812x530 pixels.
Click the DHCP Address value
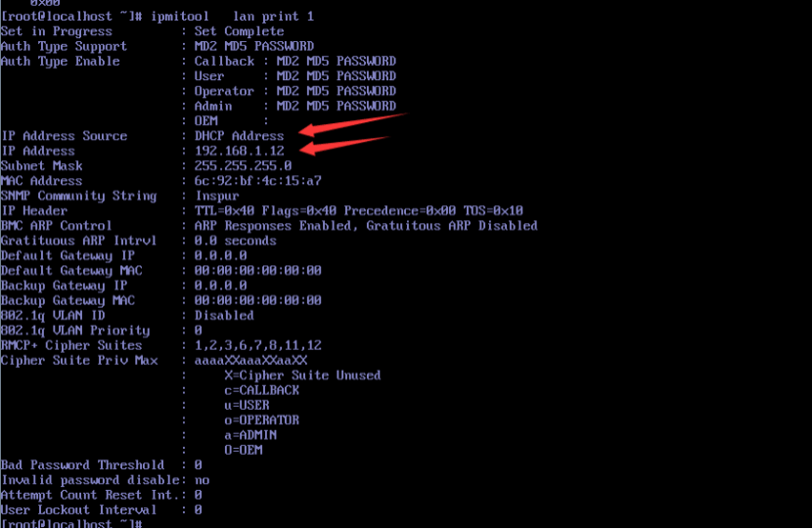240,136
